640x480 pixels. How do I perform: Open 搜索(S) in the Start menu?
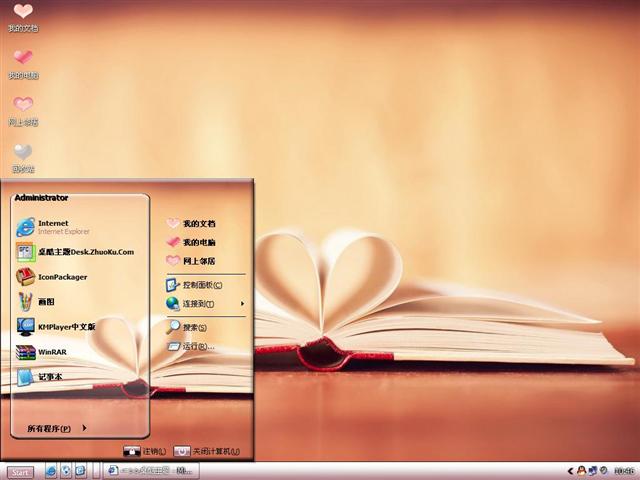(187, 327)
